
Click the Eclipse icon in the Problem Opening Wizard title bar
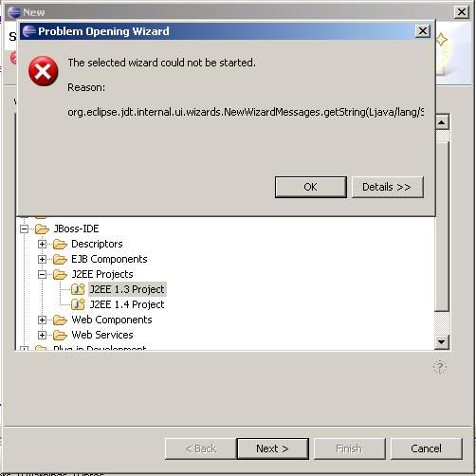pyautogui.click(x=29, y=31)
